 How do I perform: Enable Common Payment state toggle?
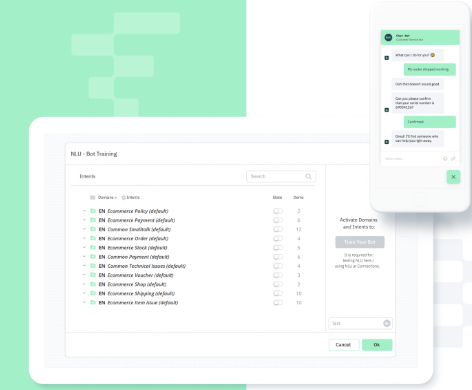point(278,257)
